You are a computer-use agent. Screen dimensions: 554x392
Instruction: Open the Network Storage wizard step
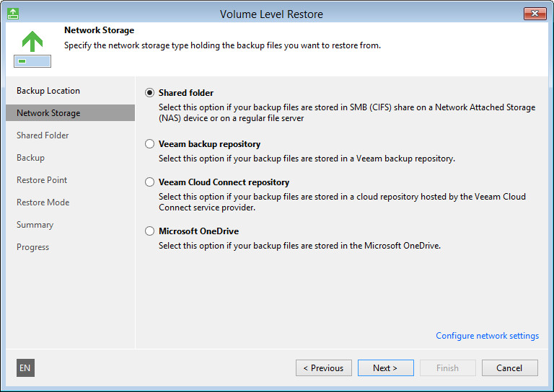[x=48, y=113]
